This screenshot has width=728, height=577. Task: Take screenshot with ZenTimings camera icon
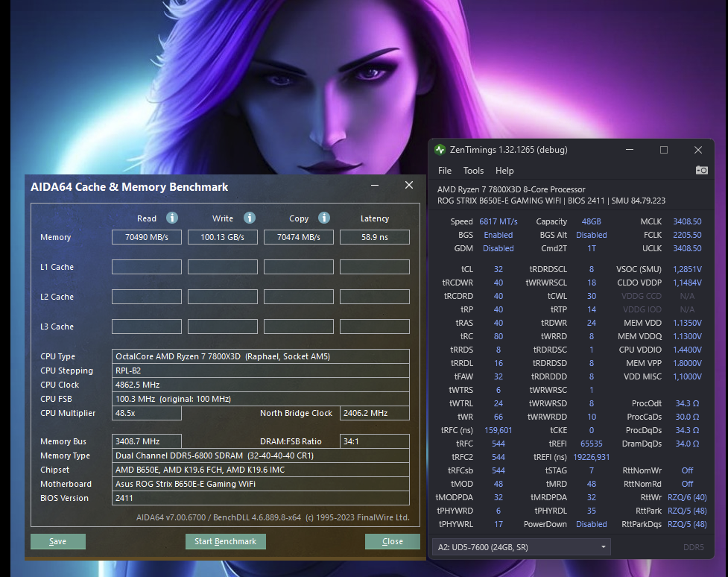tap(701, 171)
